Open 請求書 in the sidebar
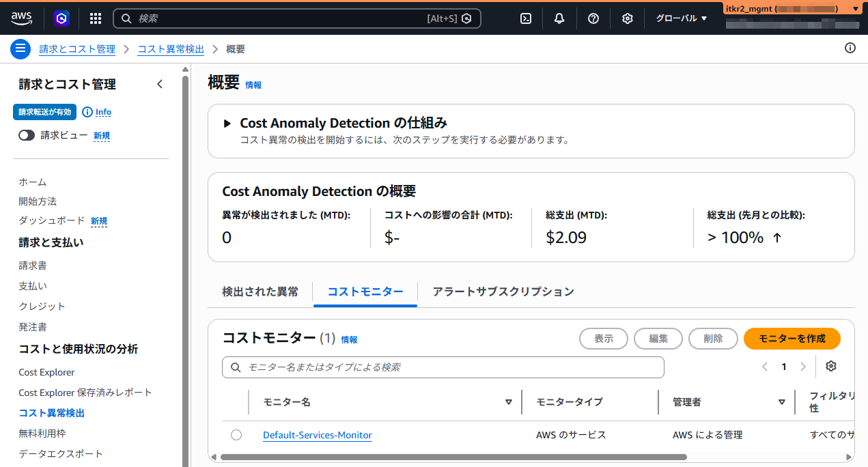Image resolution: width=868 pixels, height=467 pixels. coord(33,266)
